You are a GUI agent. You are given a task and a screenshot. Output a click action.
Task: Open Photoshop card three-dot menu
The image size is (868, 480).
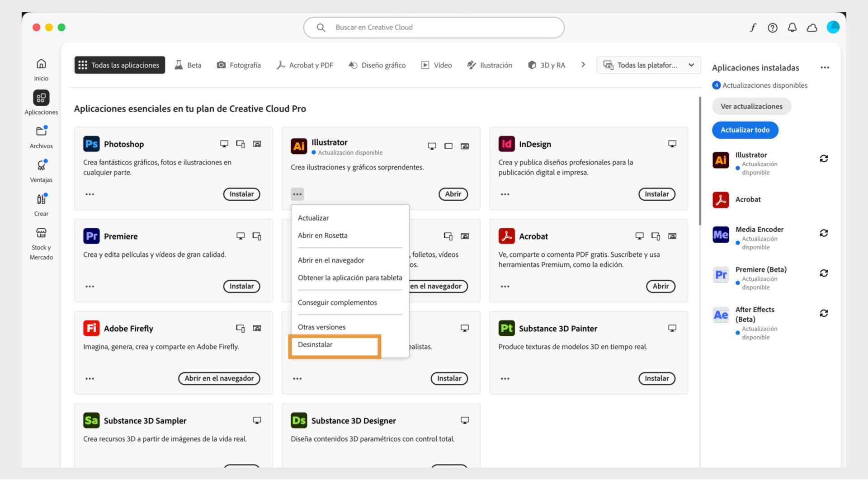[x=90, y=194]
